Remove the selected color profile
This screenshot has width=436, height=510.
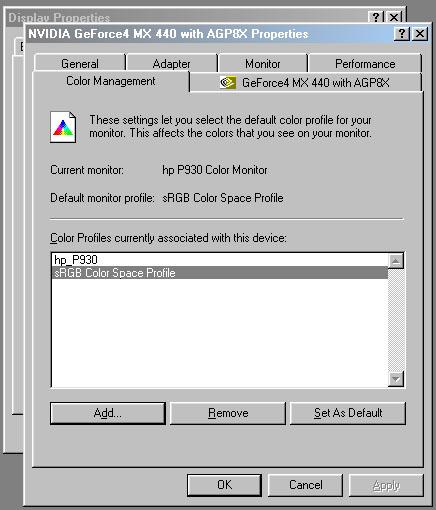coord(228,413)
